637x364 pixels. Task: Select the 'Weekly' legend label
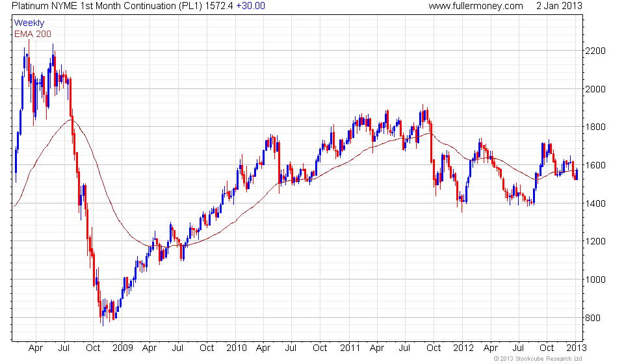[29, 23]
